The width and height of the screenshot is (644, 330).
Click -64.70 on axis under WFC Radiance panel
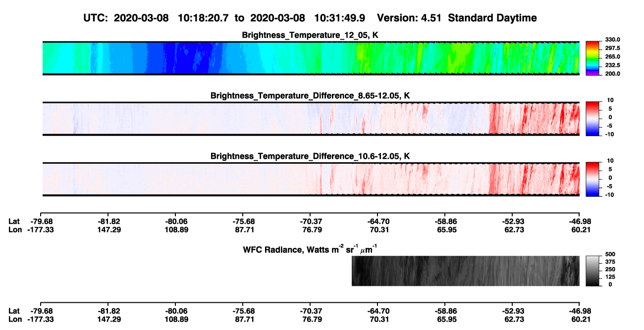point(378,311)
